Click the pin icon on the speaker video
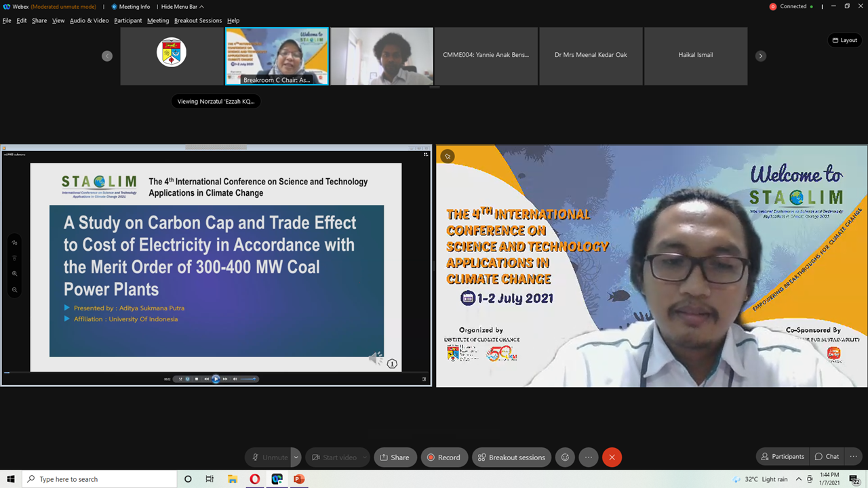This screenshot has width=868, height=488. [x=447, y=157]
